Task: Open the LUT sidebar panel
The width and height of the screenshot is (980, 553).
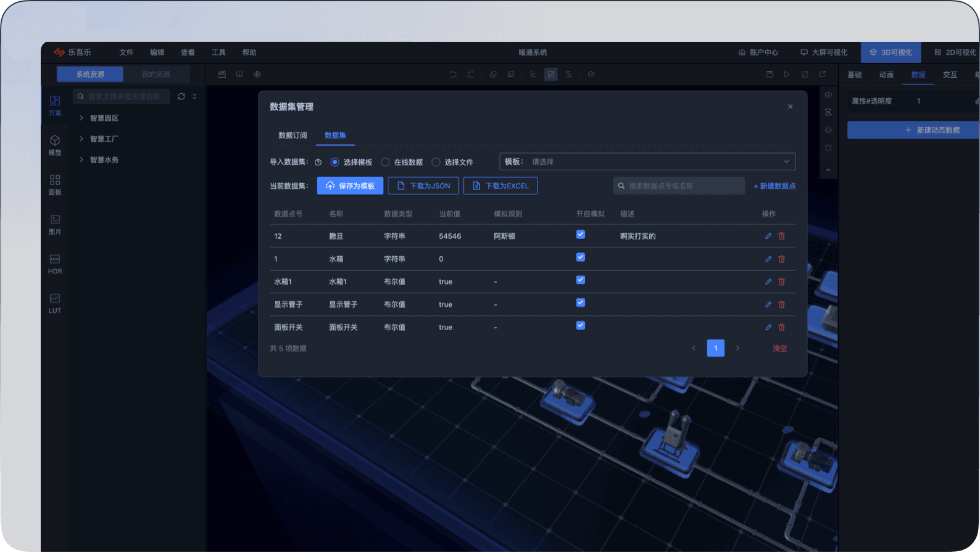Action: (x=55, y=303)
